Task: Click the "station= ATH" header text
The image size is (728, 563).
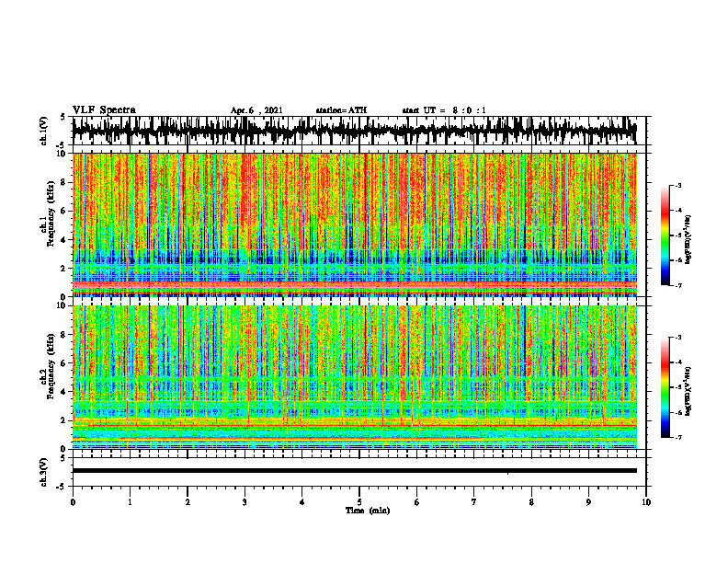Action: [341, 110]
